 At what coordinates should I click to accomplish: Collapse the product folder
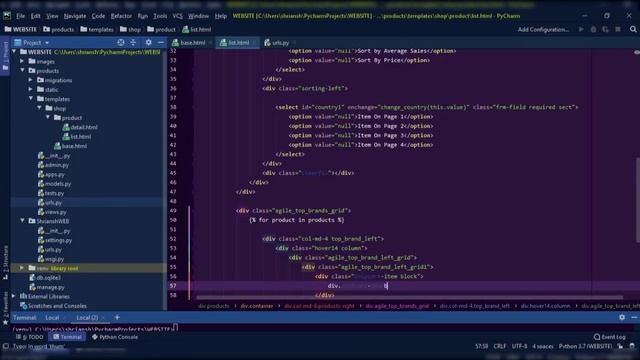click(x=48, y=118)
